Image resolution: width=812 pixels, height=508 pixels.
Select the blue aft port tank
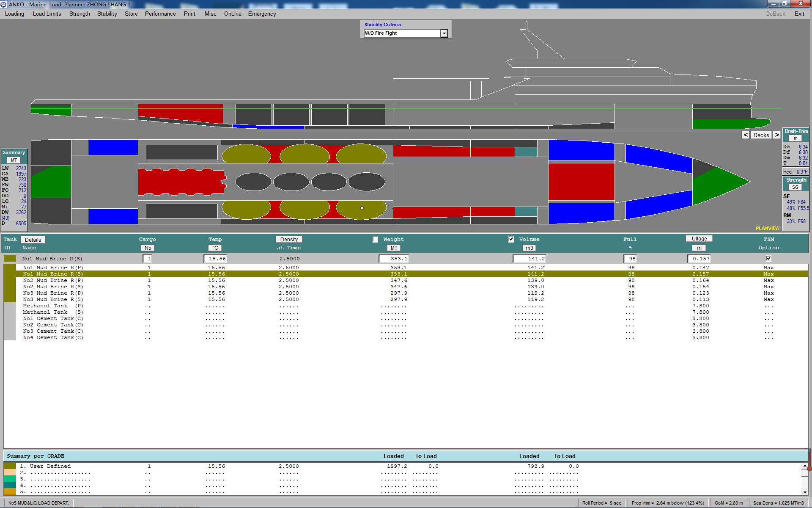(113, 147)
